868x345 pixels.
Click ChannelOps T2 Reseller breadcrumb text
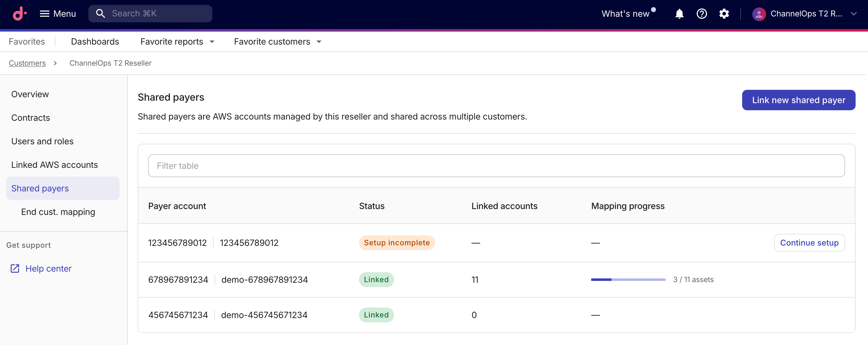[111, 63]
